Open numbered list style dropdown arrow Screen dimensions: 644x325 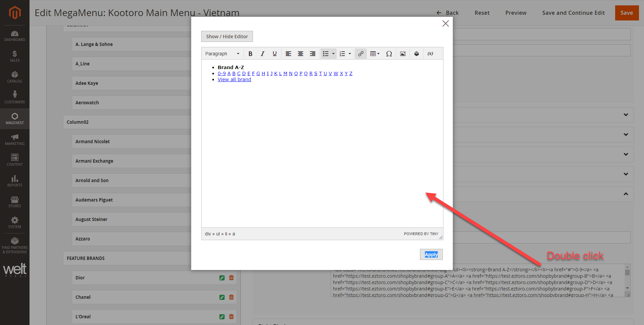coord(350,54)
